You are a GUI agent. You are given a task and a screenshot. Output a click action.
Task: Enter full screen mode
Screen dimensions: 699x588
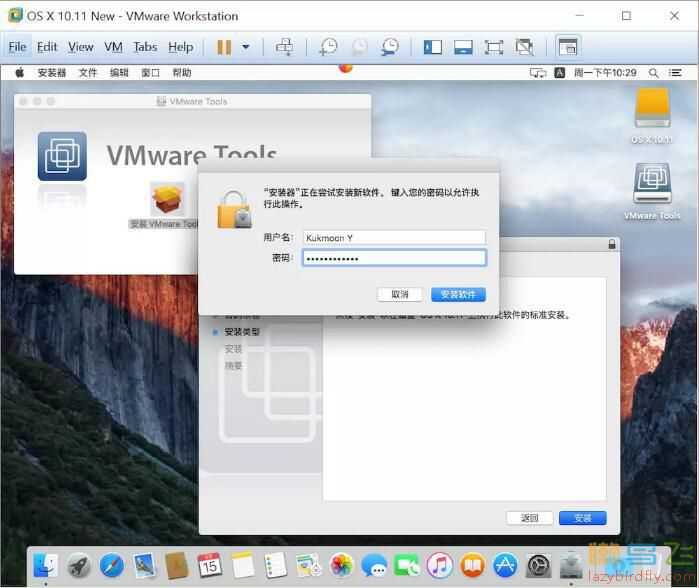494,47
